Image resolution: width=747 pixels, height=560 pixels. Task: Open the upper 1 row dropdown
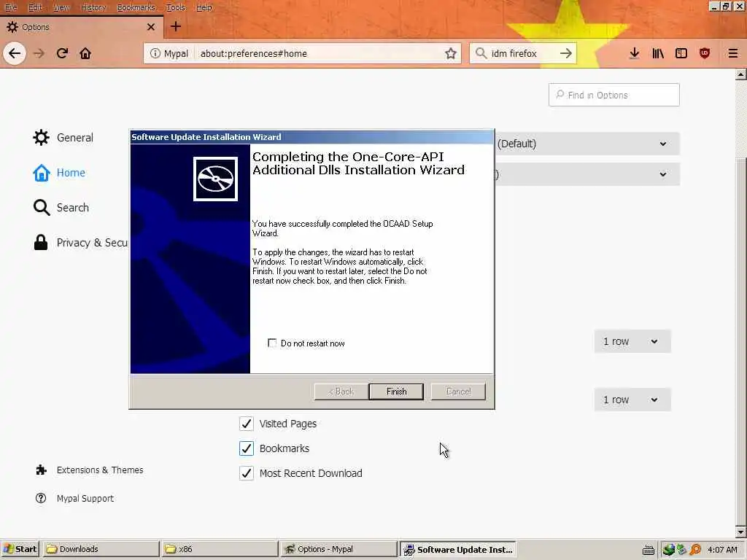point(632,341)
